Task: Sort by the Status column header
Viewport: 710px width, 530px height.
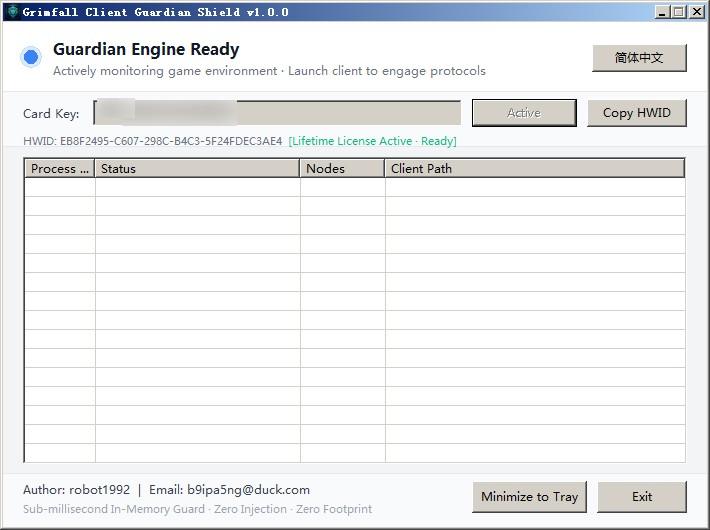Action: (197, 169)
